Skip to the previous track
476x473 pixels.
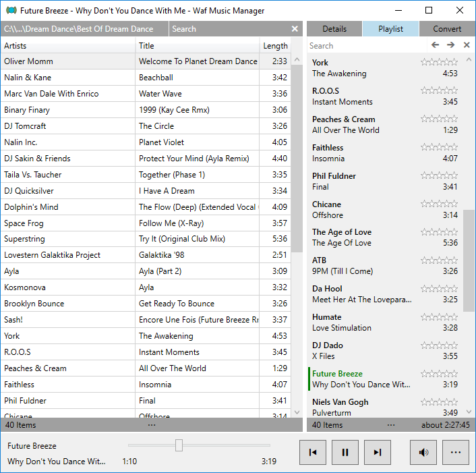[x=313, y=452]
